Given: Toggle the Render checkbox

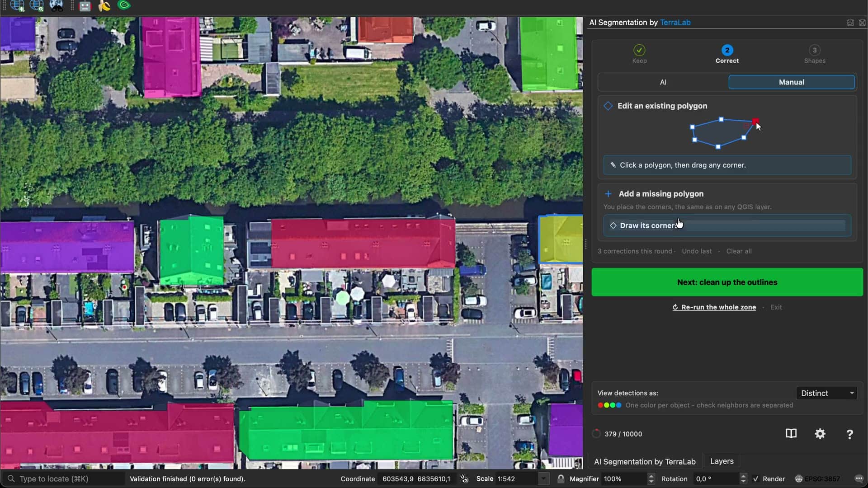Looking at the screenshot, I should tap(756, 479).
